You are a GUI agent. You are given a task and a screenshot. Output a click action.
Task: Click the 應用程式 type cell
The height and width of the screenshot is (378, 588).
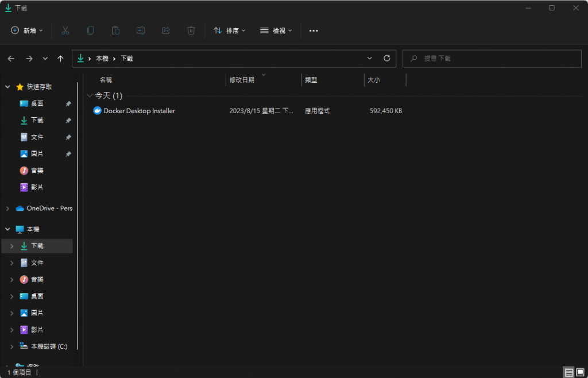point(317,111)
